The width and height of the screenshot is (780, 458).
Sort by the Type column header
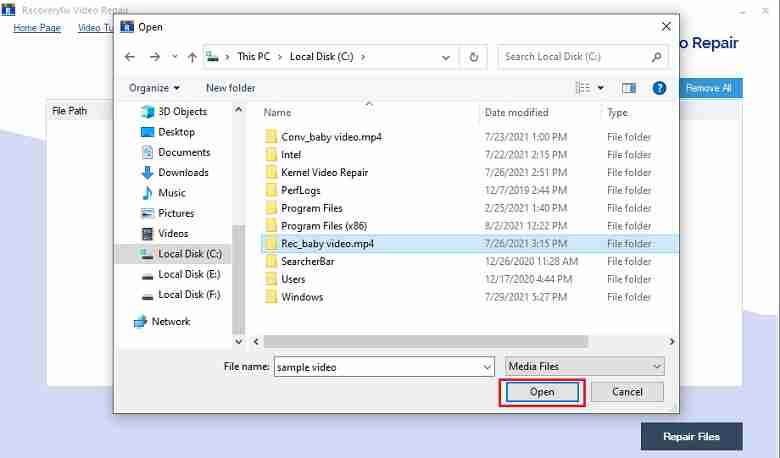click(x=617, y=113)
